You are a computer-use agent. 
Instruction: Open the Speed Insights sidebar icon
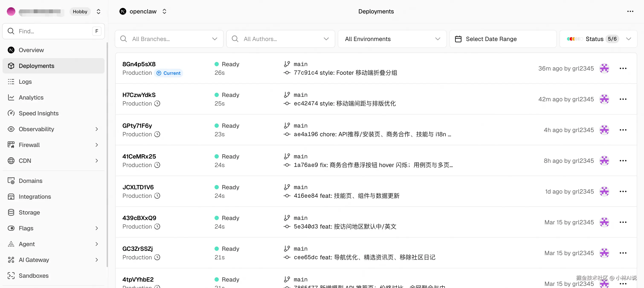click(11, 113)
